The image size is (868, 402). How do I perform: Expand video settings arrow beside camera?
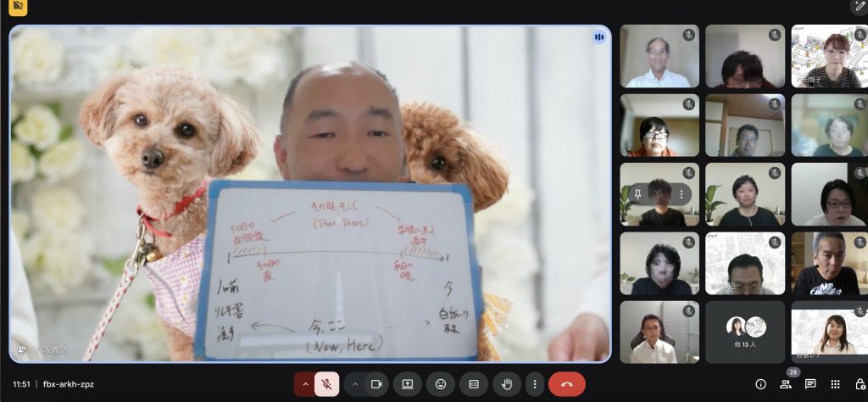354,384
